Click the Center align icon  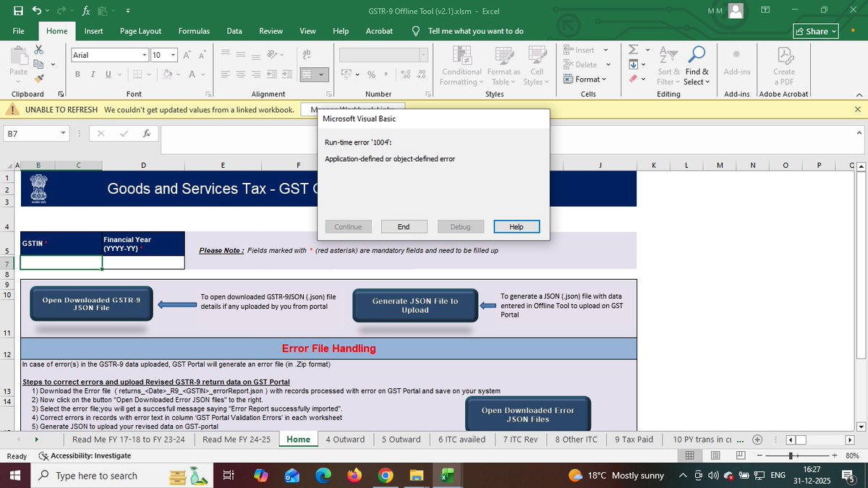240,74
